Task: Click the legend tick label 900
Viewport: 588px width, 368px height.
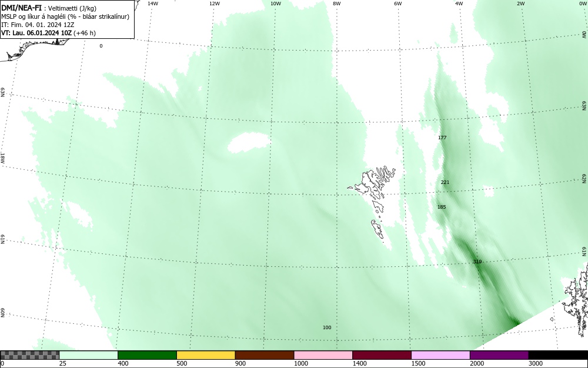Action: coord(240,363)
